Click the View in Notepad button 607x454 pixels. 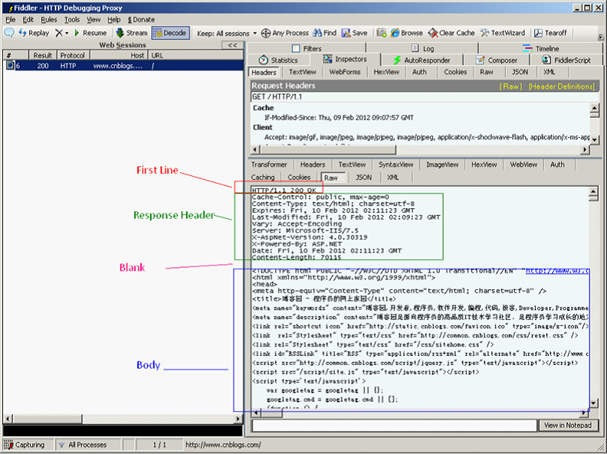[x=568, y=425]
